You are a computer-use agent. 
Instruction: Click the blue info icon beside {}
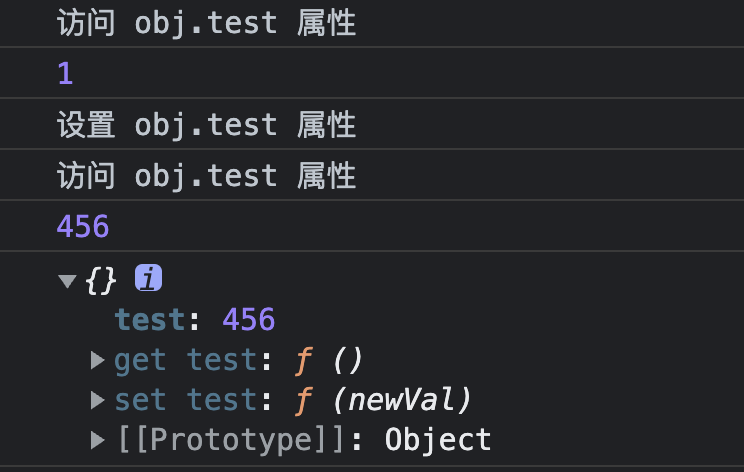click(148, 278)
